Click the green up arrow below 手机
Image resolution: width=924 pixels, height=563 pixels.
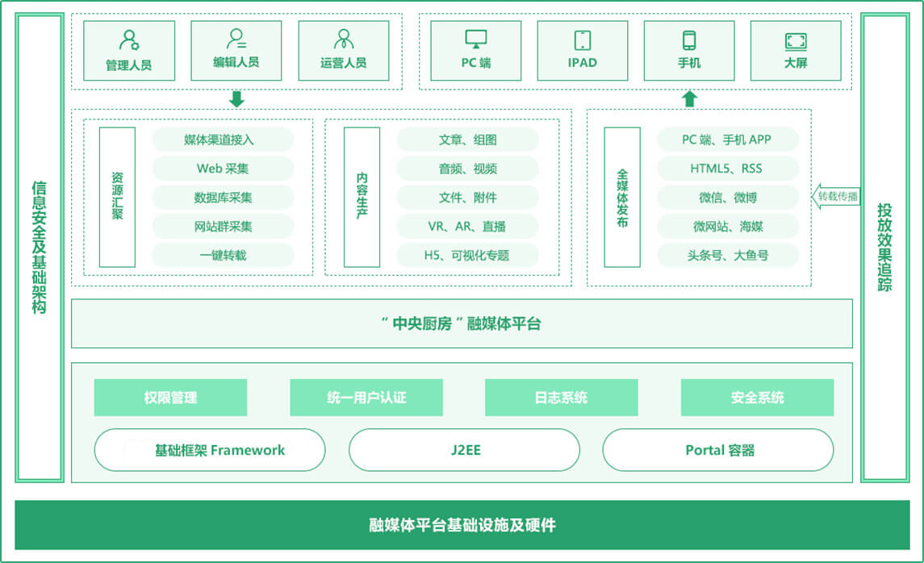tap(689, 99)
